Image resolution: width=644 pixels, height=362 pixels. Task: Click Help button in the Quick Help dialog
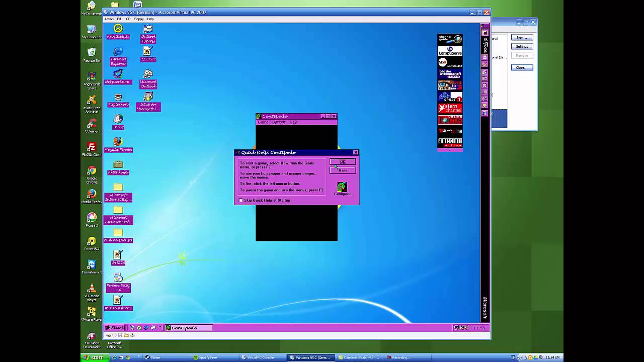click(x=343, y=170)
